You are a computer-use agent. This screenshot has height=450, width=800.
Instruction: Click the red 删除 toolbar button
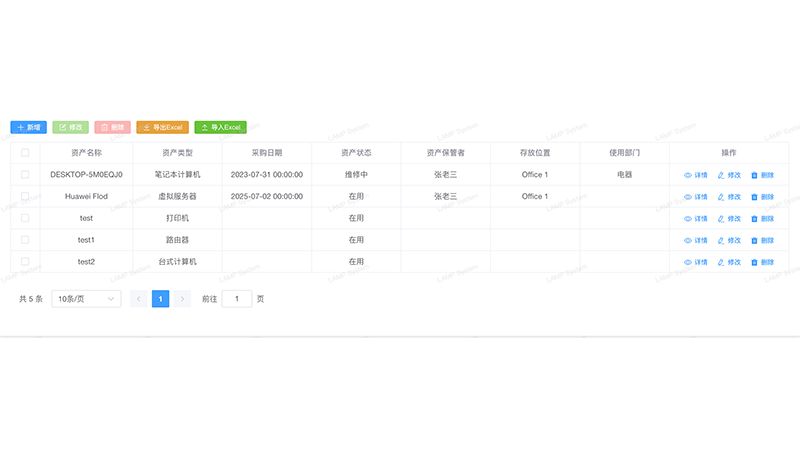112,127
